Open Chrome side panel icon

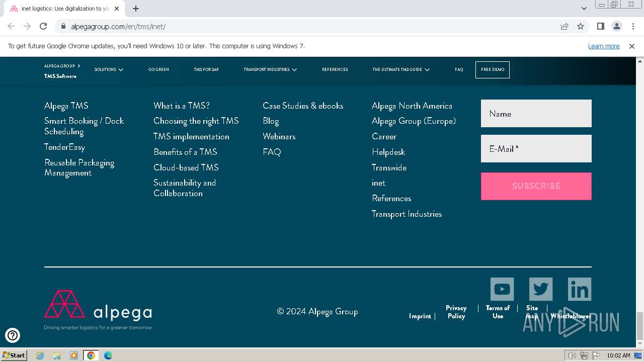pyautogui.click(x=601, y=26)
